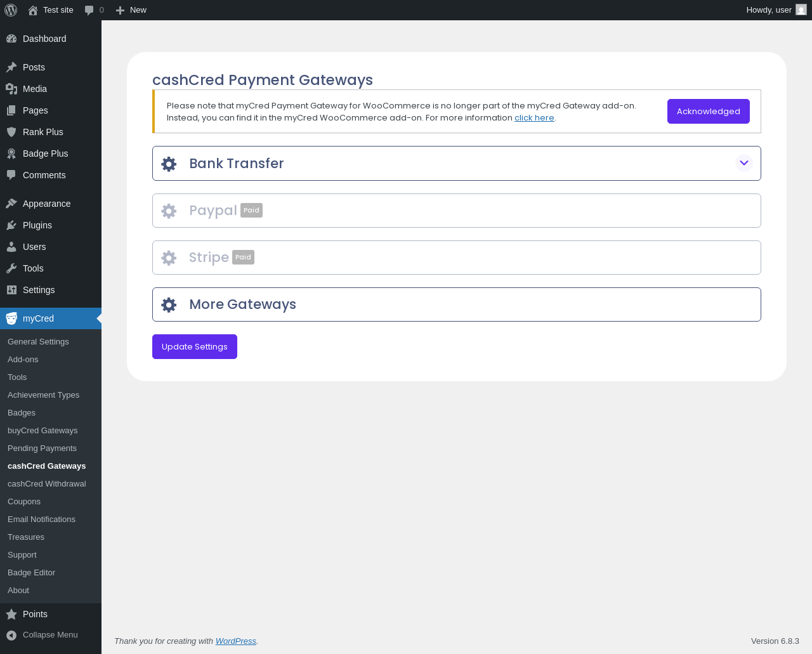Viewport: 812px width, 654px height.
Task: Open the Plugins menu
Action: coord(37,225)
